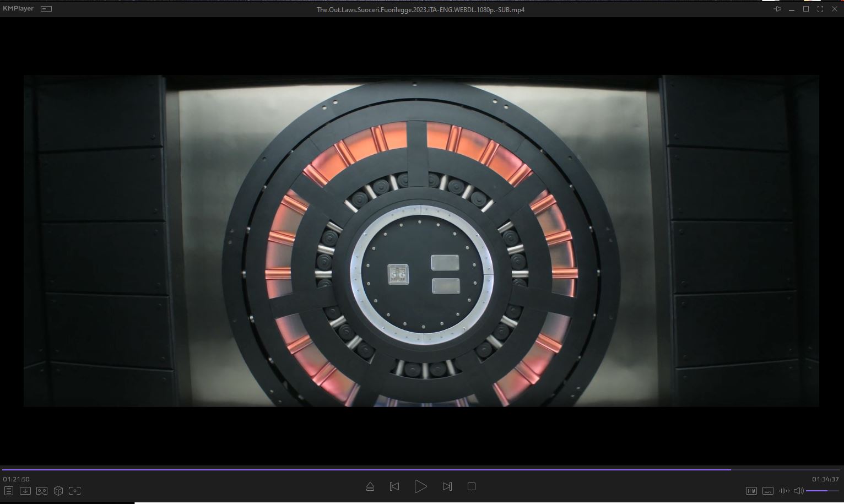
Task: Click the screen capture icon
Action: tap(75, 491)
